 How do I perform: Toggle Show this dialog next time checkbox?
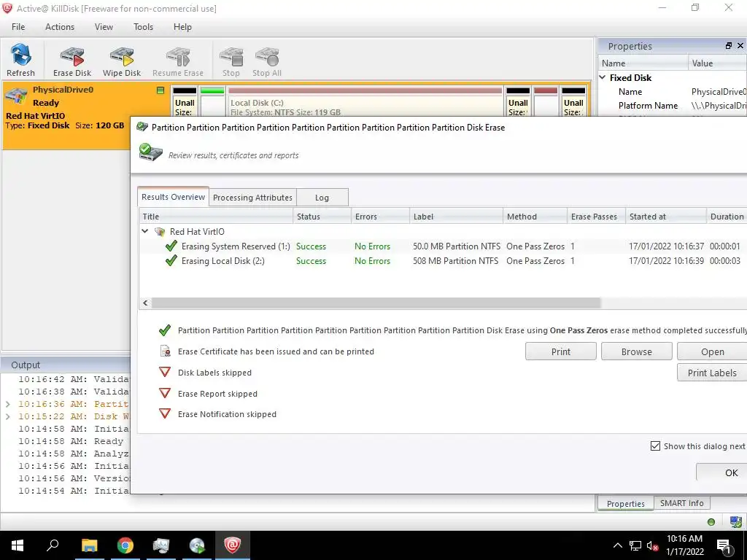coord(656,446)
